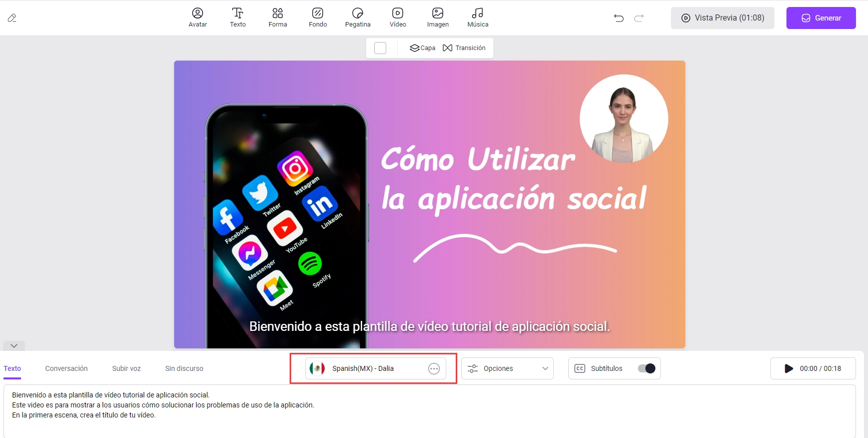868x438 pixels.
Task: Select the phone image on canvas
Action: pyautogui.click(x=286, y=226)
